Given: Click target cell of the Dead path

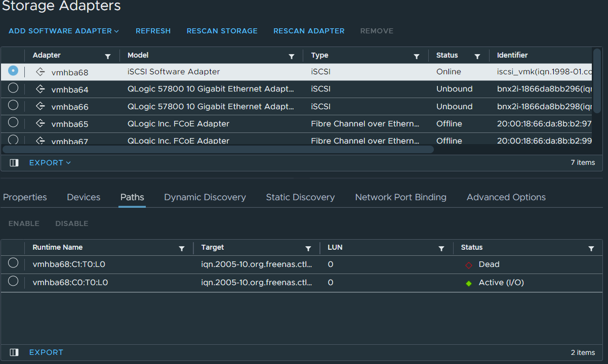Looking at the screenshot, I should coord(257,264).
